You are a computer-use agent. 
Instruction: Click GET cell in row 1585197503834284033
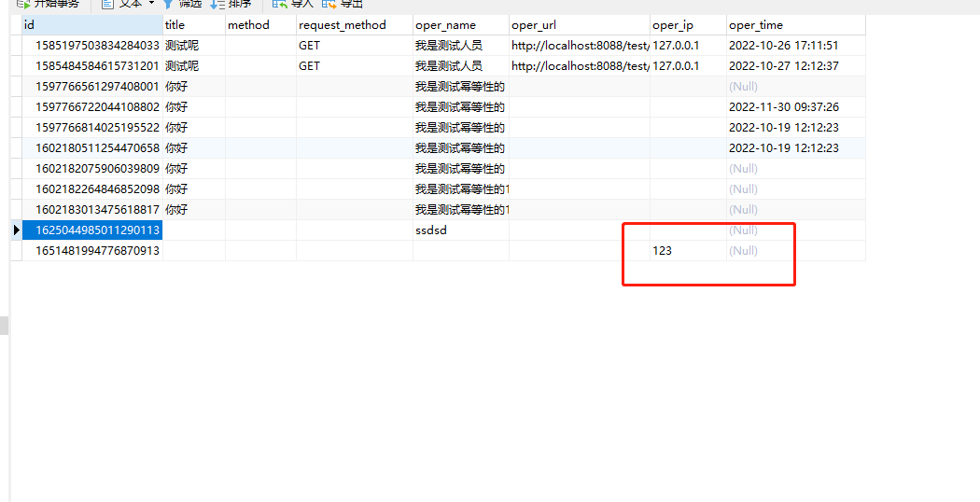tap(355, 46)
